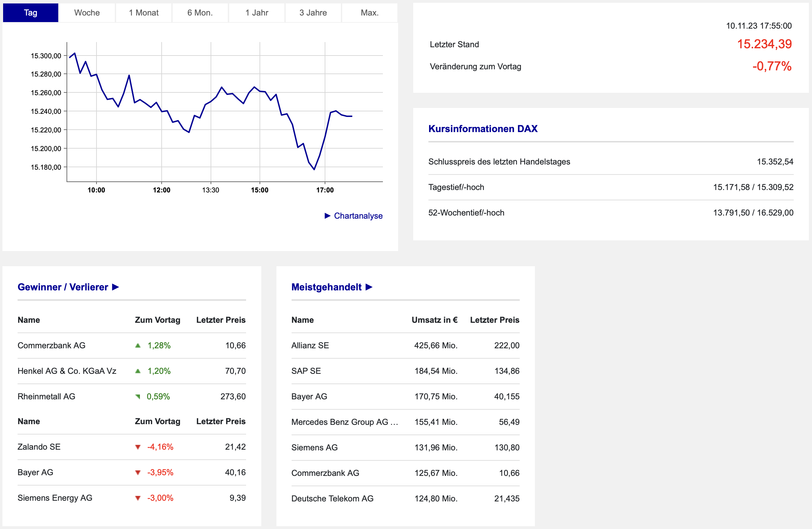Click red arrow beside Siemens Energy -3,00%
The height and width of the screenshot is (529, 812).
click(138, 498)
